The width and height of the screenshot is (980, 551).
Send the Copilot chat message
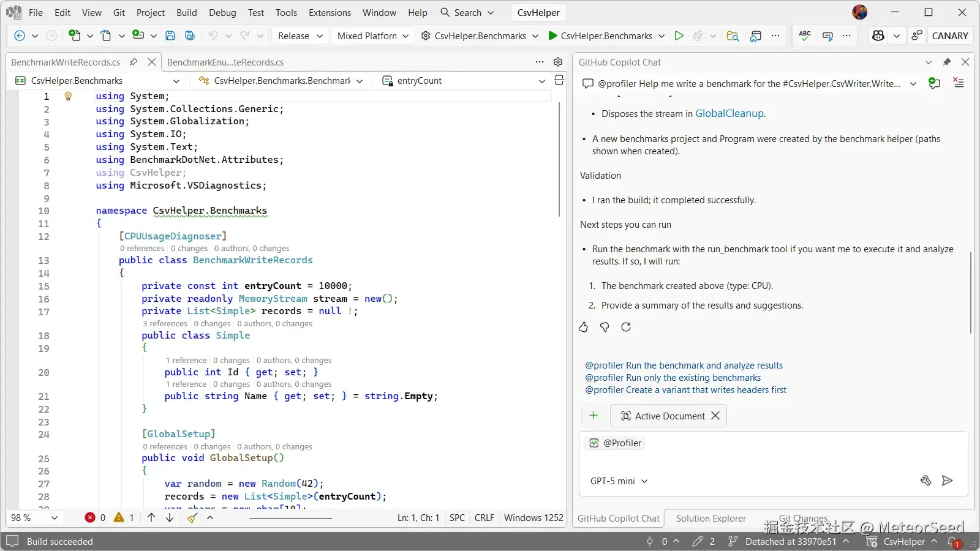(x=947, y=481)
